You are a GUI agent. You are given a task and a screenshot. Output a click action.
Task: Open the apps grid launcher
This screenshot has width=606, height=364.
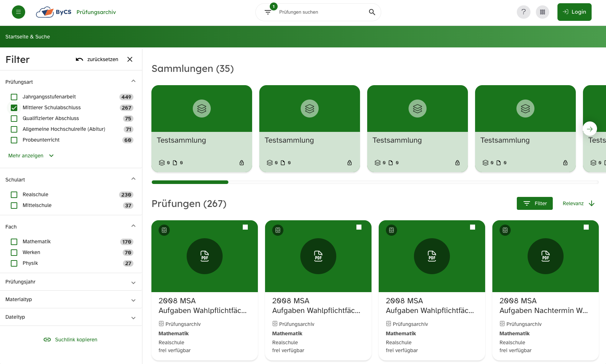click(542, 12)
